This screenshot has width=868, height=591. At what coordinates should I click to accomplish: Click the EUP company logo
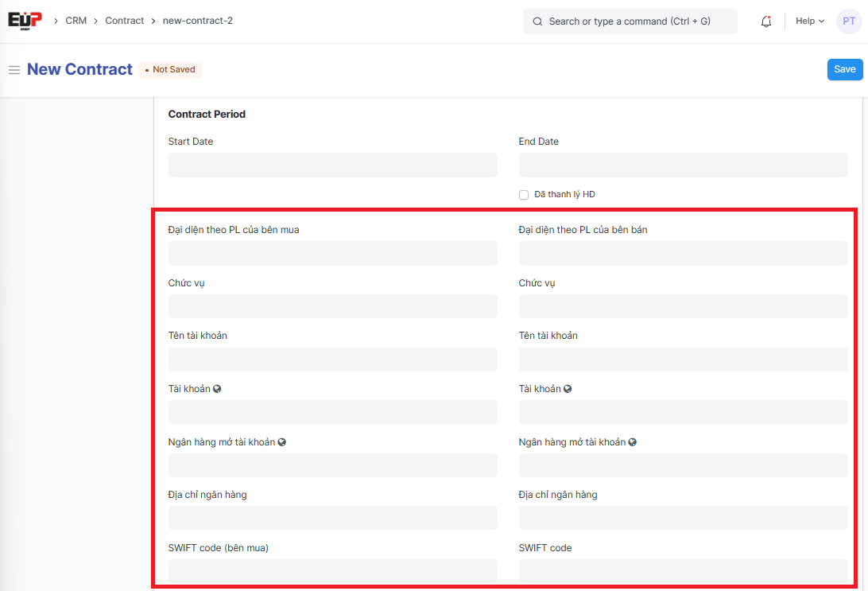click(25, 21)
